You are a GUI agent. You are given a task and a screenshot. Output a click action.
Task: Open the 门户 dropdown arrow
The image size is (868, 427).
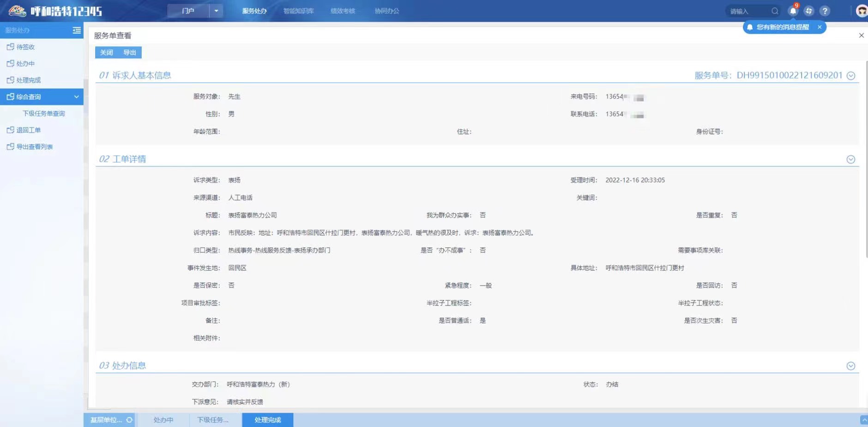(216, 11)
